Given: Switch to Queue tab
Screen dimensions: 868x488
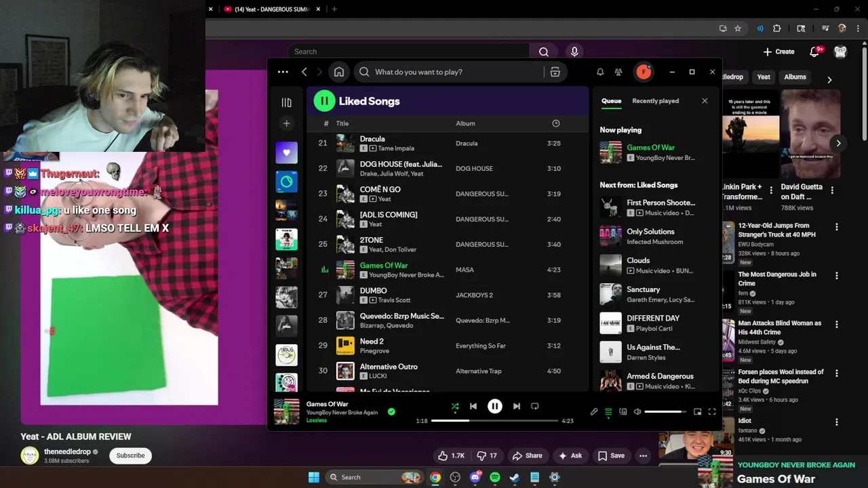Looking at the screenshot, I should [x=611, y=101].
